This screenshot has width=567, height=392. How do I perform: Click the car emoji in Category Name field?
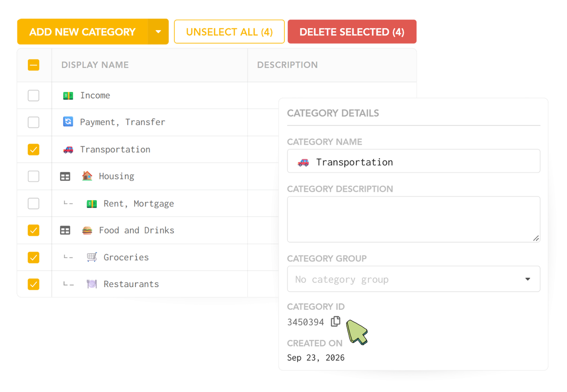tap(303, 162)
